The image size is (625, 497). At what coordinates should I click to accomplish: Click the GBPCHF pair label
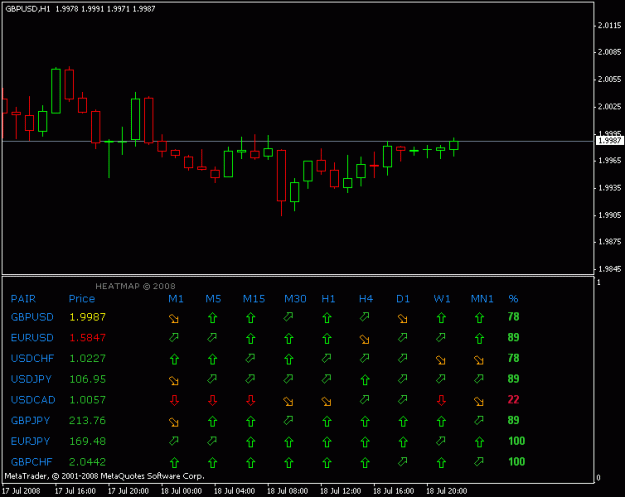point(31,462)
